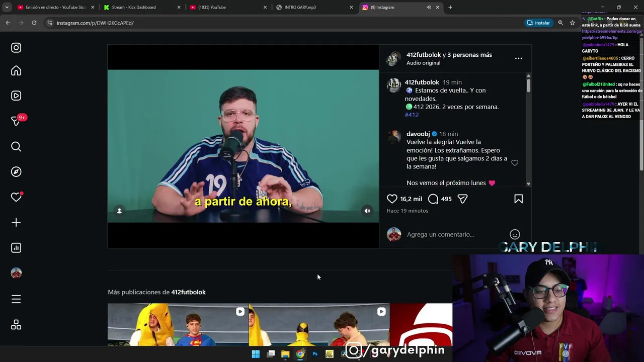
Task: Save the post with bookmark icon
Action: [518, 199]
